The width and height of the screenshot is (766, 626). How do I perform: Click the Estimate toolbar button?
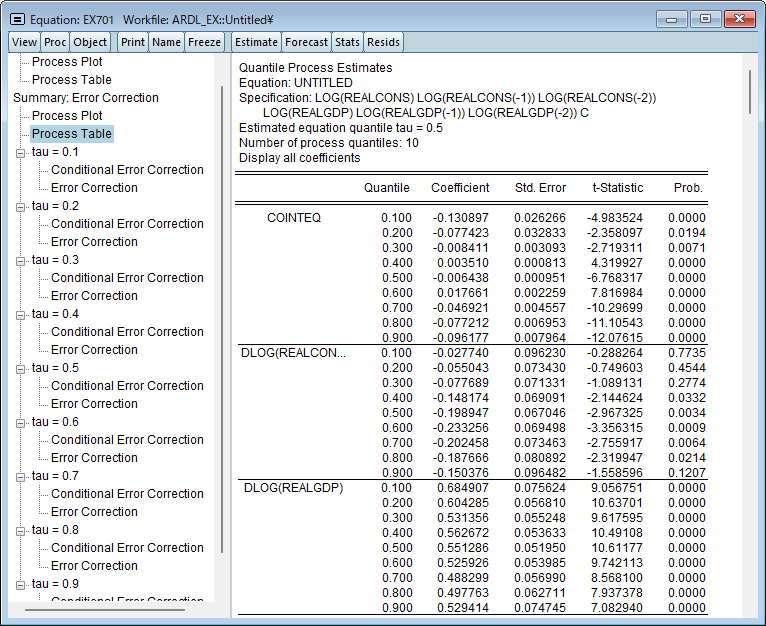click(x=256, y=42)
